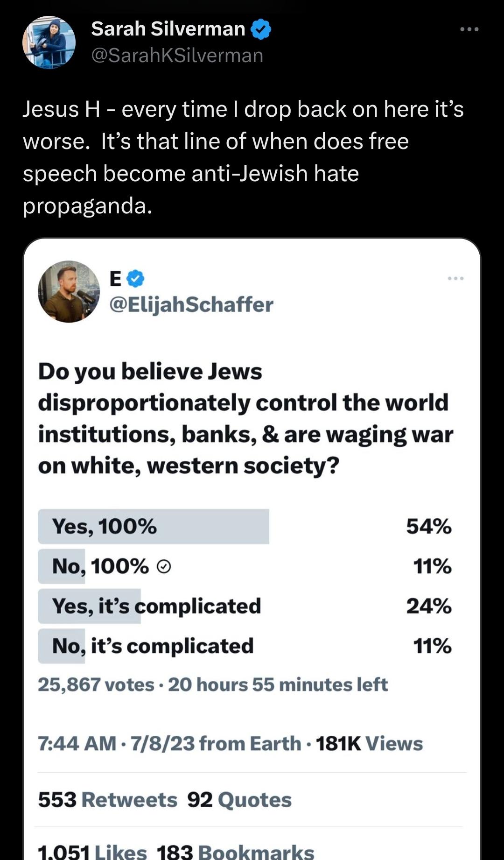This screenshot has height=860, width=504.
Task: Open the 183 Bookmarks count
Action: tap(235, 853)
